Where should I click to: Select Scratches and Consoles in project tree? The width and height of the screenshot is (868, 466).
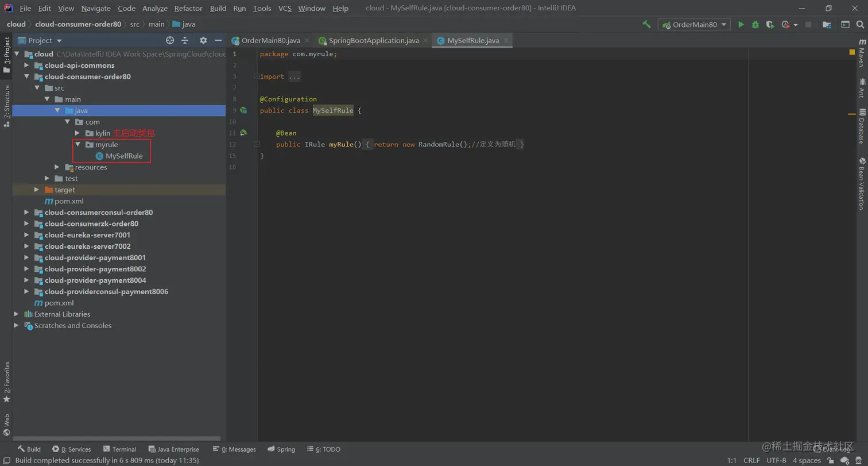click(x=73, y=326)
